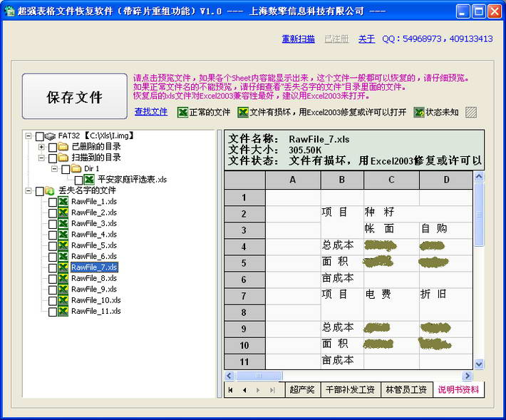Go to previous sheet tab arrow
The image size is (506, 420).
(x=244, y=390)
